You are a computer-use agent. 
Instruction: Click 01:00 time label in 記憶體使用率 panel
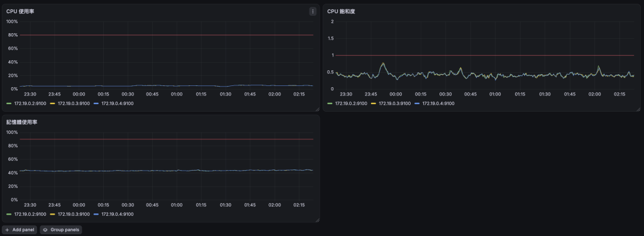click(x=177, y=205)
